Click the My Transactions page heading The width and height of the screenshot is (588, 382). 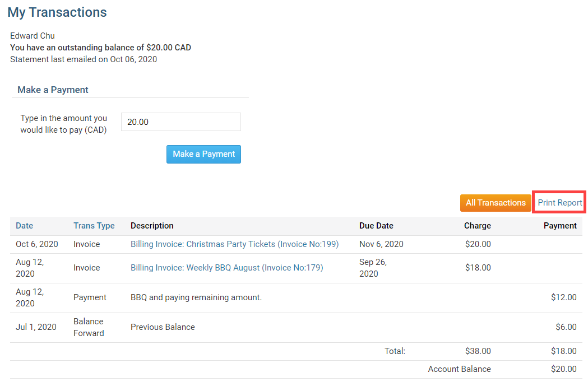click(x=57, y=12)
